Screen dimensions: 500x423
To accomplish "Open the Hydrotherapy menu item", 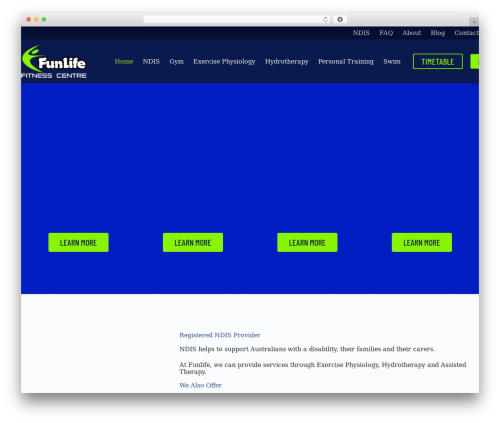I will pos(287,62).
